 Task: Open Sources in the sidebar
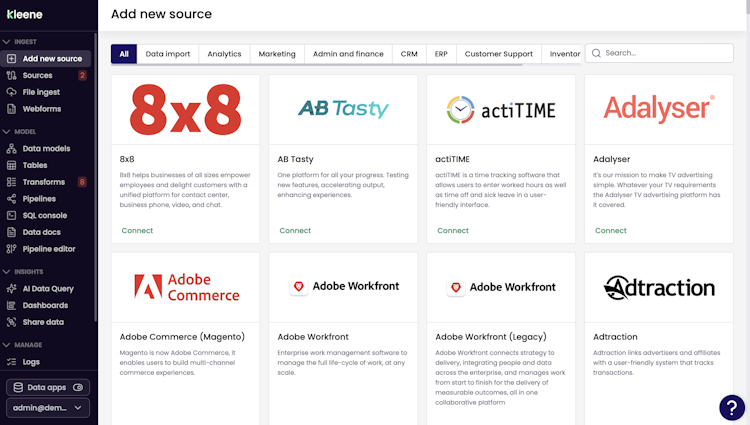pyautogui.click(x=38, y=75)
